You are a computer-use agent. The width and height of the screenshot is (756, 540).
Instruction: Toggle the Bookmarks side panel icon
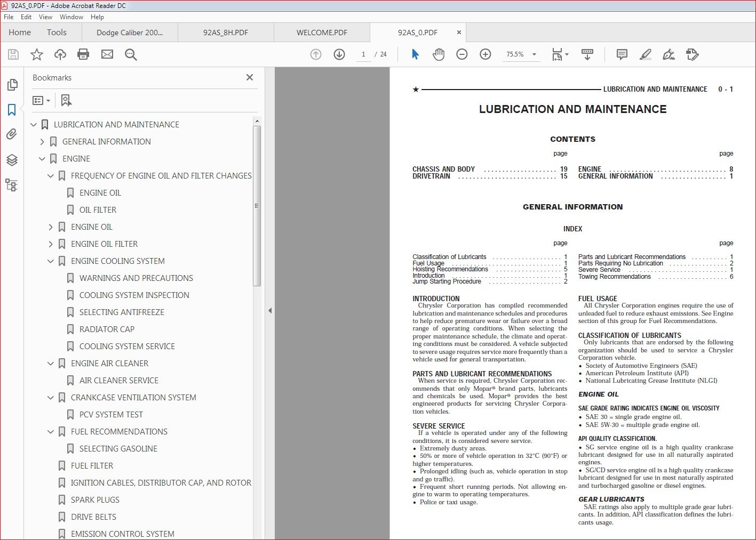click(x=12, y=110)
